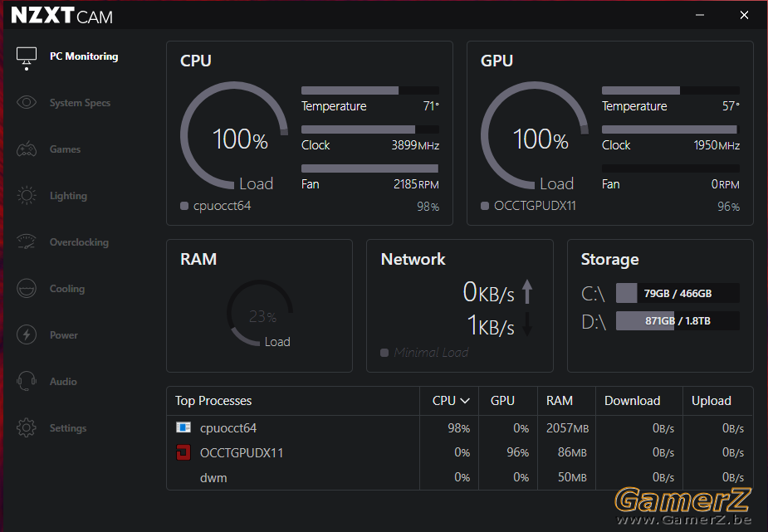Go to the Games section
The height and width of the screenshot is (532, 768).
point(65,149)
